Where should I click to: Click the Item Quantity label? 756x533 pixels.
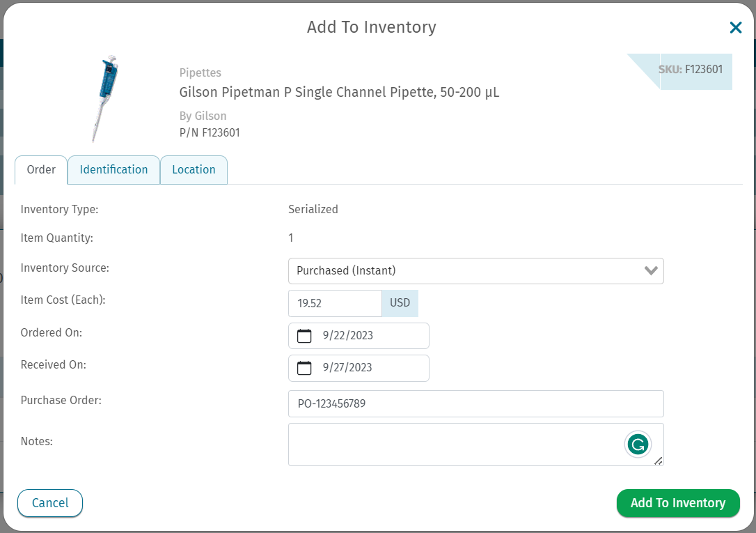(x=57, y=238)
